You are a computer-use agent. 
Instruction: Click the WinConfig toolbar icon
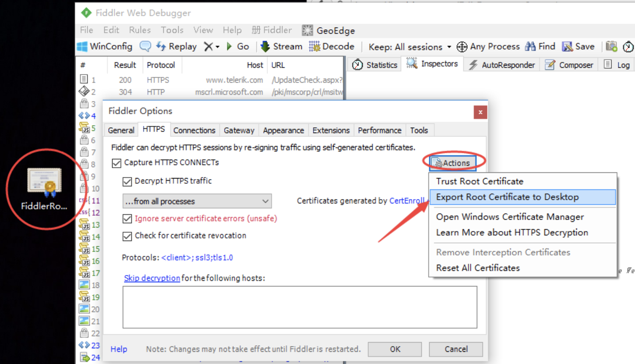point(82,46)
